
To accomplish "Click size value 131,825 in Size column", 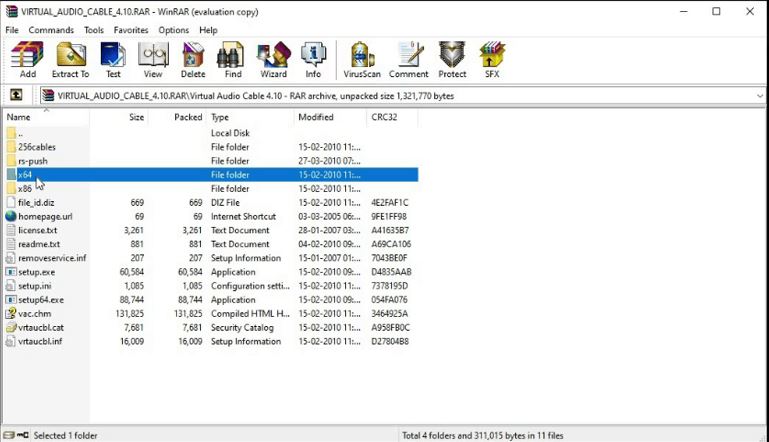I will (x=129, y=313).
